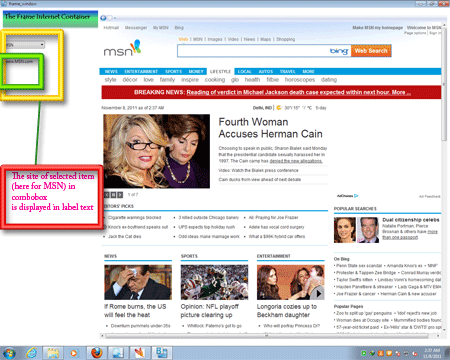Image resolution: width=450 pixels, height=360 pixels.
Task: Click the News section Berlusconi thumbnail
Action: click(x=138, y=282)
